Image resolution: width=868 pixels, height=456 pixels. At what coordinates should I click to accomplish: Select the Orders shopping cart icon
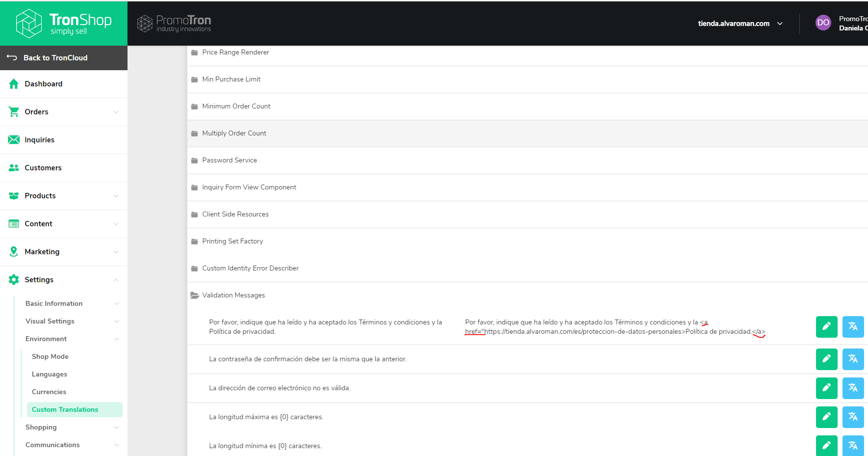point(14,111)
